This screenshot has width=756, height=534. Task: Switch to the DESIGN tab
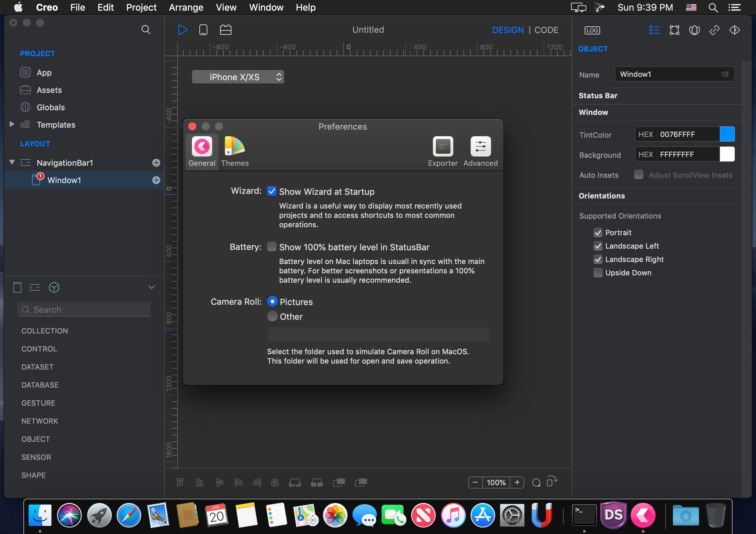[508, 30]
